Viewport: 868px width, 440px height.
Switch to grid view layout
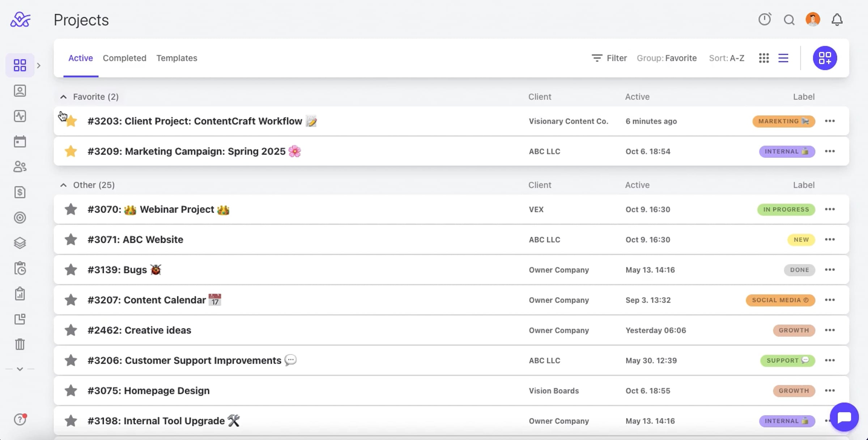tap(764, 58)
